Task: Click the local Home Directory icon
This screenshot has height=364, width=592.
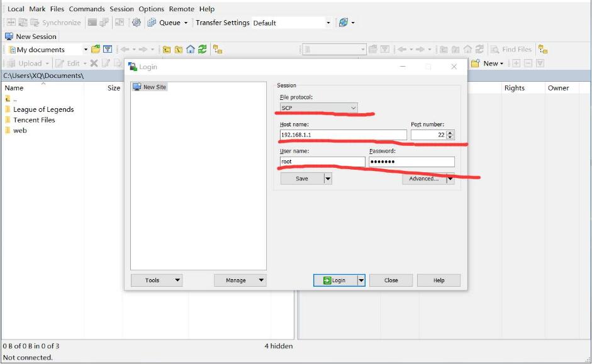Action: click(191, 50)
